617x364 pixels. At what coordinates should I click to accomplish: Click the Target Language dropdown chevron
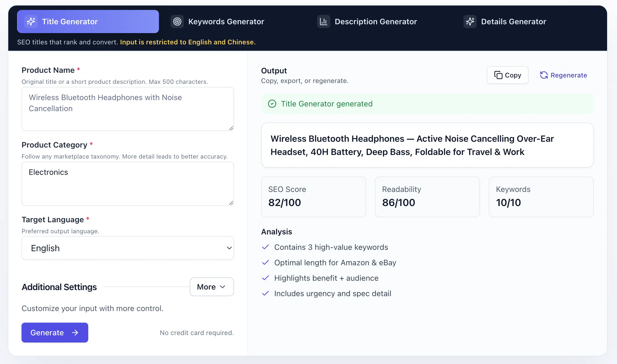click(x=229, y=248)
